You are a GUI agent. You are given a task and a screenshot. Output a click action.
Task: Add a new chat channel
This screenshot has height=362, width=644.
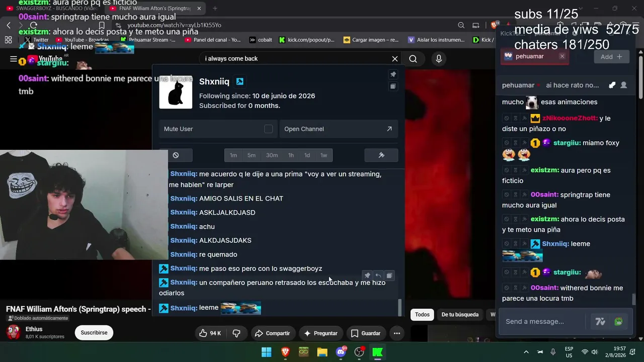click(x=611, y=57)
